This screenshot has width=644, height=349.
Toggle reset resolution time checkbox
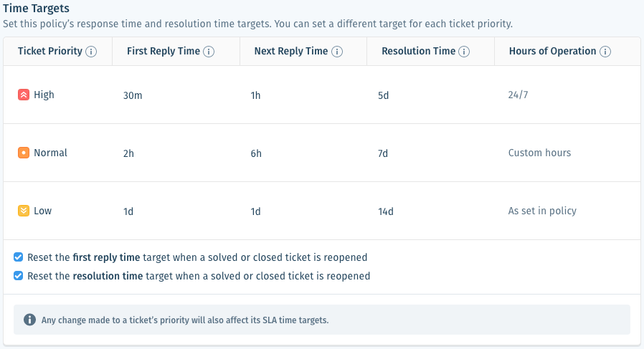click(x=18, y=275)
